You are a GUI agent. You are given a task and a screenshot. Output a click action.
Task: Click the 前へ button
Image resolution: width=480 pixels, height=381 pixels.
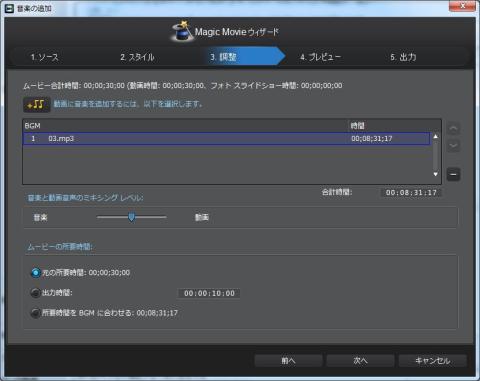(x=288, y=361)
